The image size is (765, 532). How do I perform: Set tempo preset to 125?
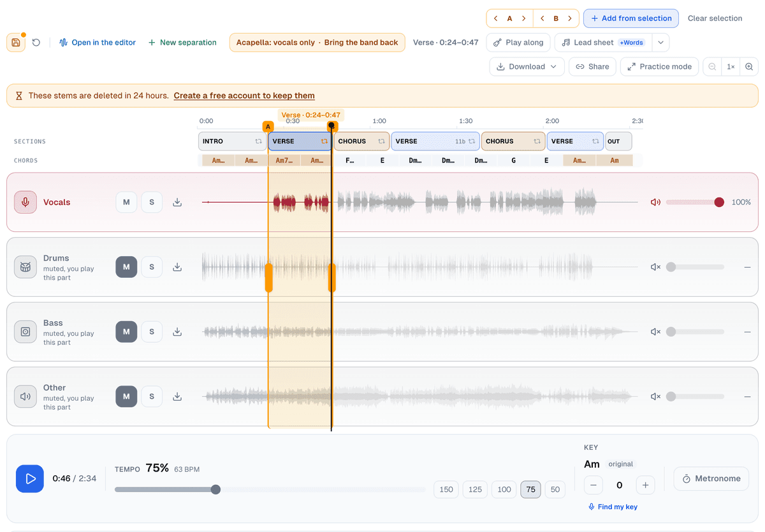pos(475,489)
